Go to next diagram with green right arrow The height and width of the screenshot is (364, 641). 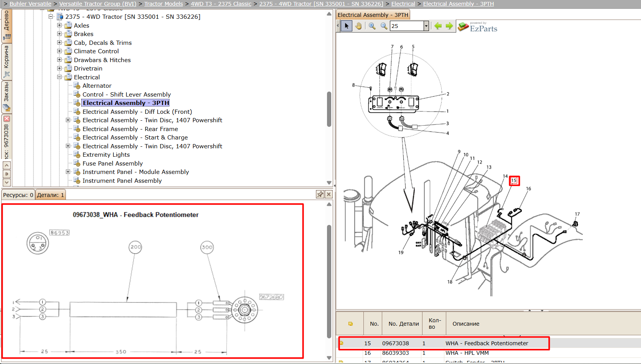pos(449,26)
